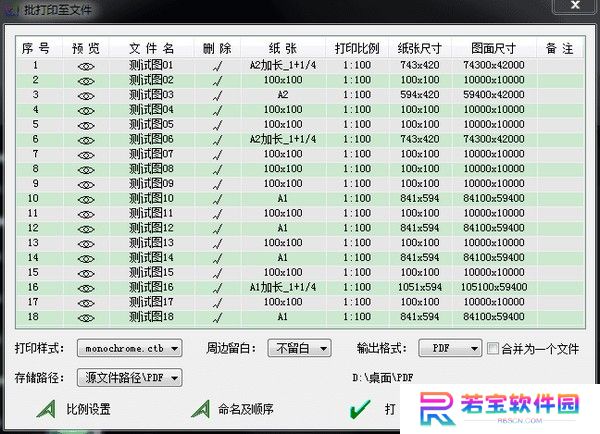Click paper cell A1加长_1+1/4
This screenshot has height=434, width=600.
283,287
